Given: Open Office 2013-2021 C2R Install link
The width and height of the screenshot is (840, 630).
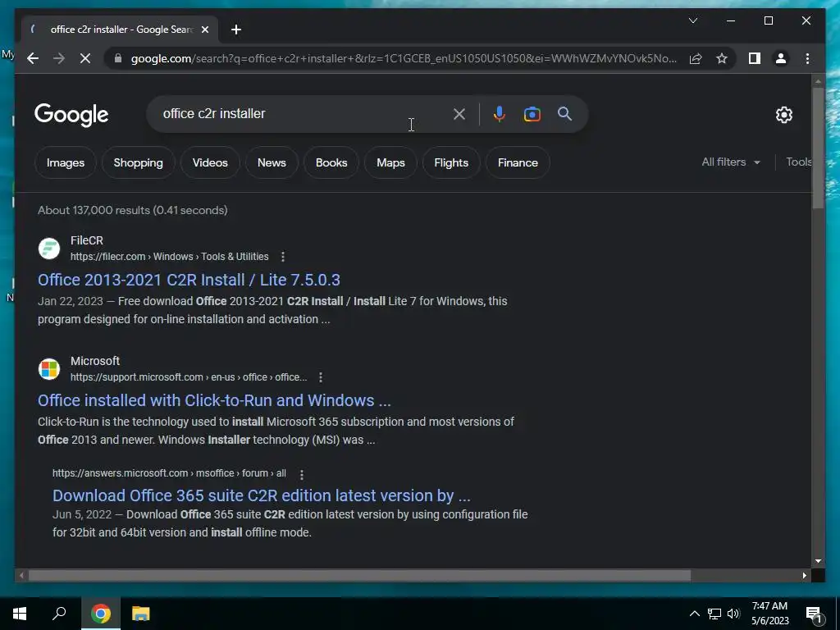Looking at the screenshot, I should pyautogui.click(x=189, y=280).
